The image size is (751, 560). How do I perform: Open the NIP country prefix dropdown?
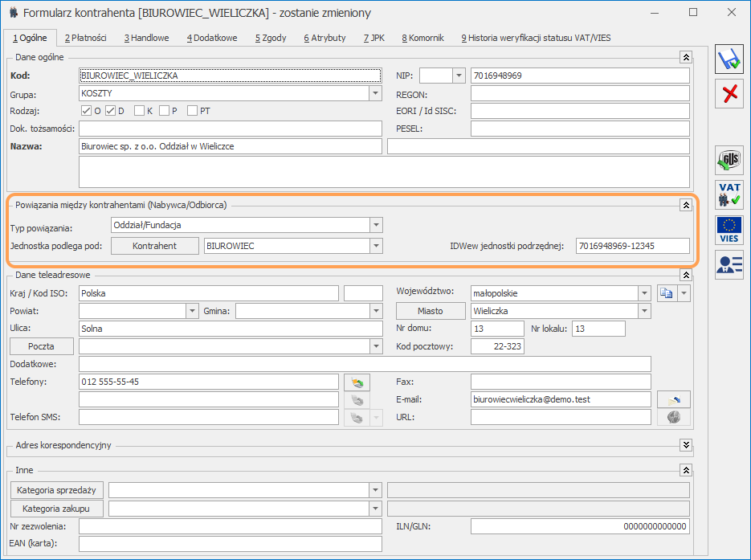(459, 76)
